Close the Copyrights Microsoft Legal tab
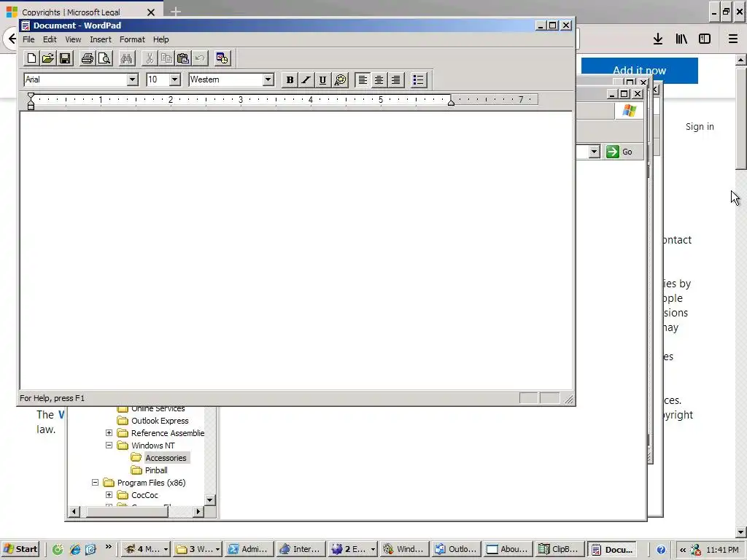 point(150,12)
